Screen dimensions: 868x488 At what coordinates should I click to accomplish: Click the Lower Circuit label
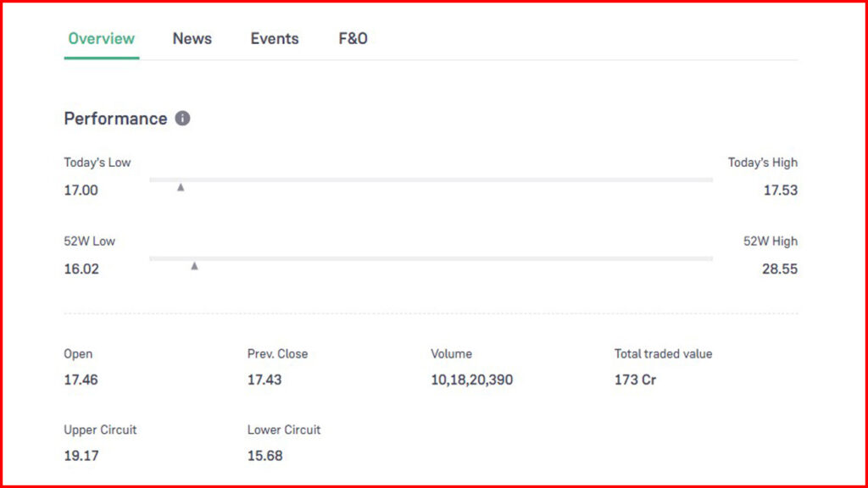coord(284,430)
